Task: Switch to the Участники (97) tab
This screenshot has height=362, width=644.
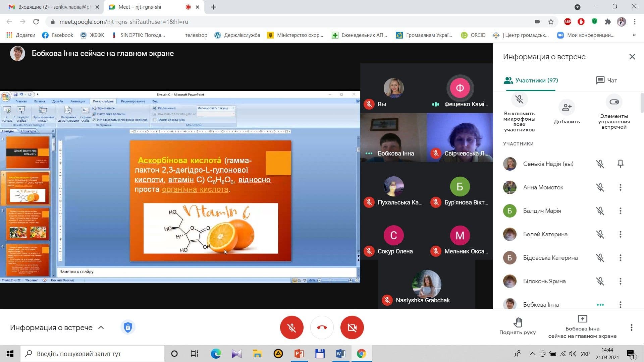Action: coord(531,80)
